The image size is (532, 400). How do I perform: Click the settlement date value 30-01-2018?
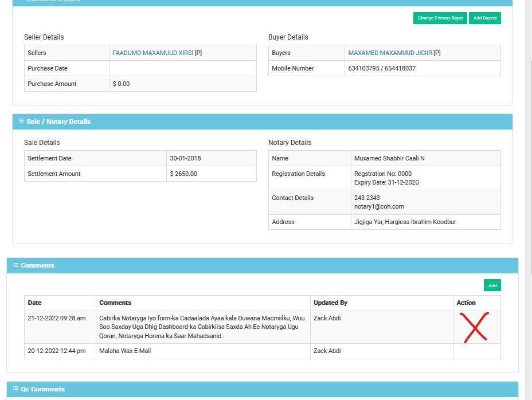(185, 158)
